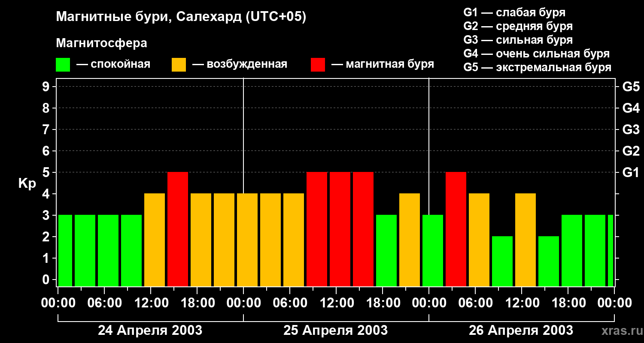Click the G5 label on the right axis

pos(631,87)
